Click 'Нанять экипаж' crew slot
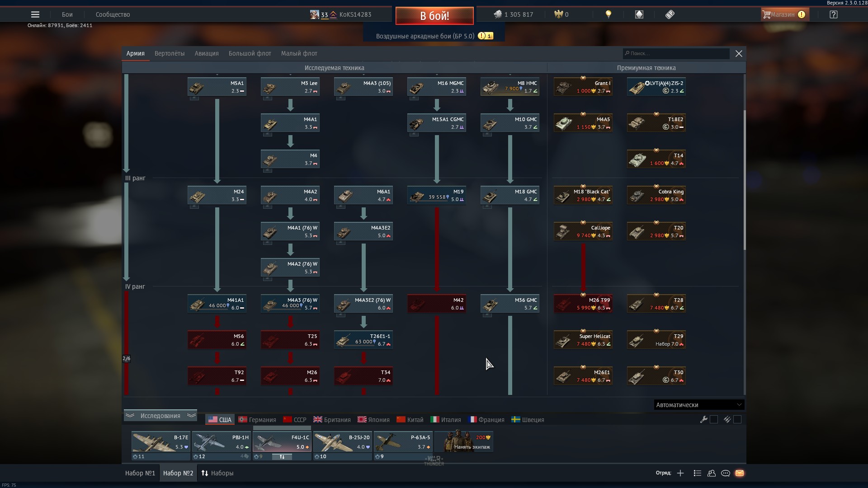Viewport: 868px width, 488px height. click(464, 441)
